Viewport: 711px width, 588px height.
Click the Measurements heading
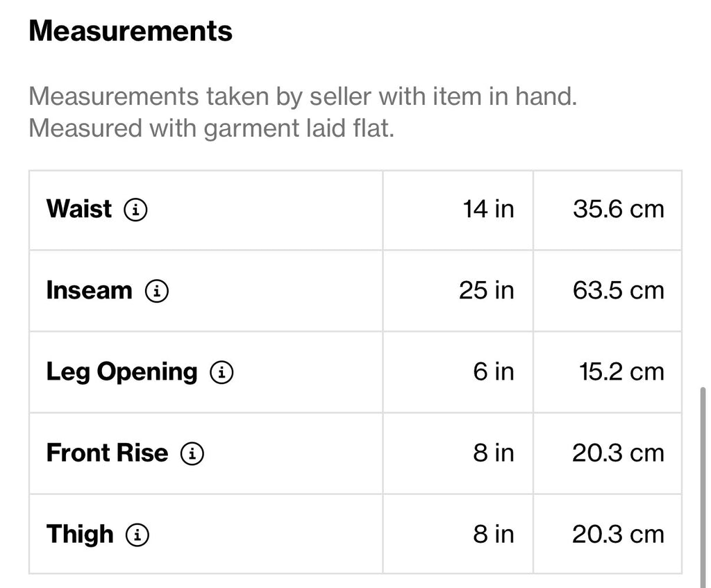pyautogui.click(x=131, y=31)
